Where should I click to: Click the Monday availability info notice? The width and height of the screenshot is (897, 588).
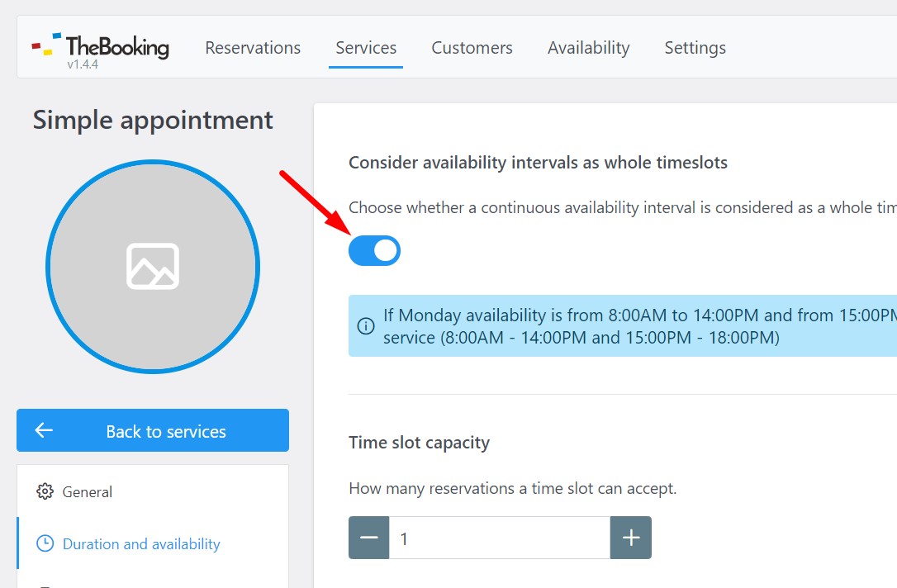(623, 326)
